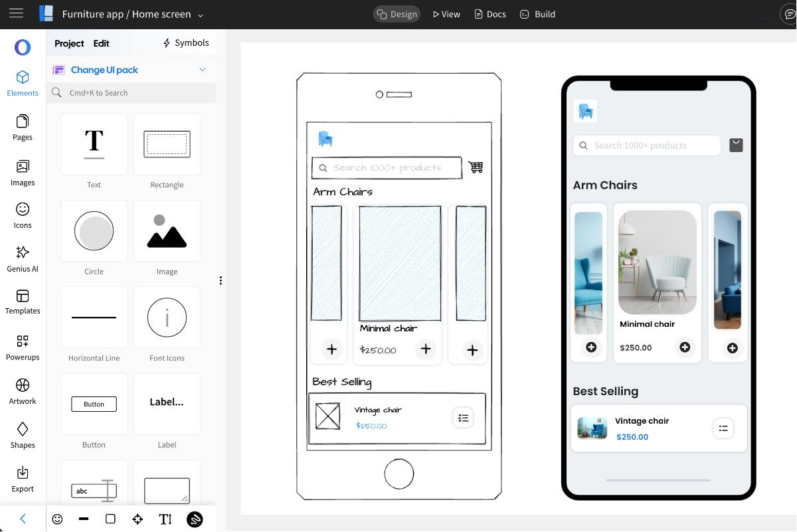Switch to the Edit tab
Screen dimensions: 797x532
pos(101,43)
